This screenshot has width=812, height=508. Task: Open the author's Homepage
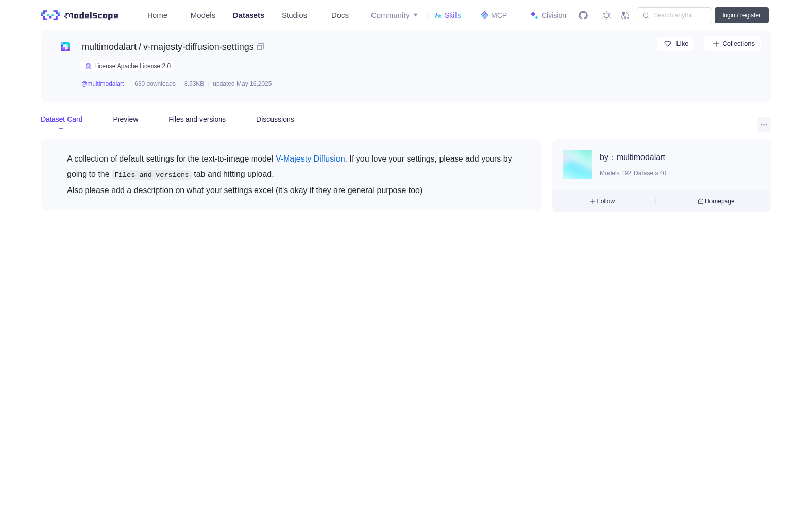click(716, 201)
